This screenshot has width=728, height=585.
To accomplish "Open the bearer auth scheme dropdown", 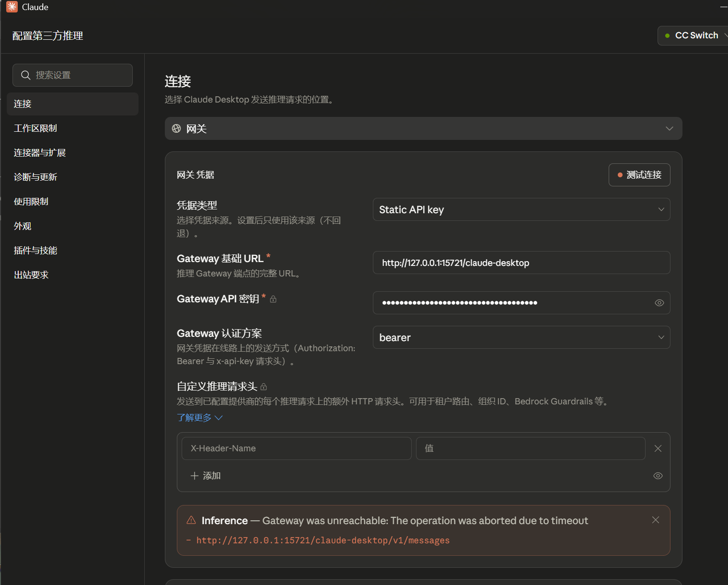I will point(521,337).
